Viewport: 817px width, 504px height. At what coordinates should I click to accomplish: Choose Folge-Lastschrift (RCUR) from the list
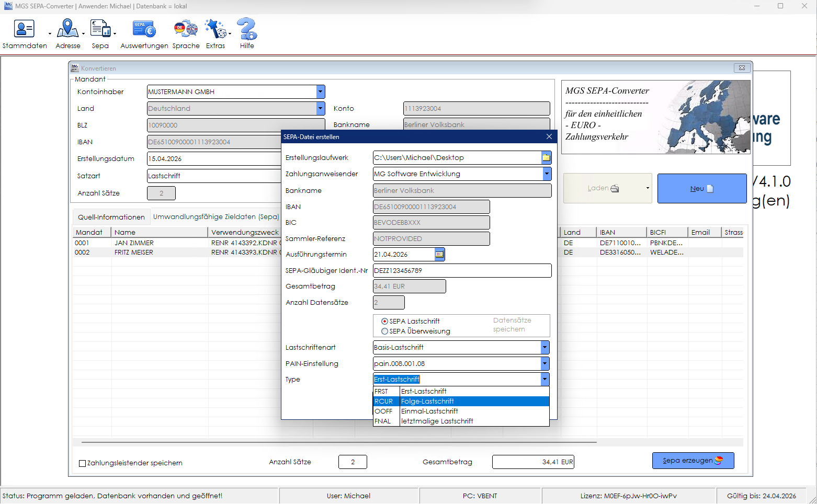click(x=461, y=402)
